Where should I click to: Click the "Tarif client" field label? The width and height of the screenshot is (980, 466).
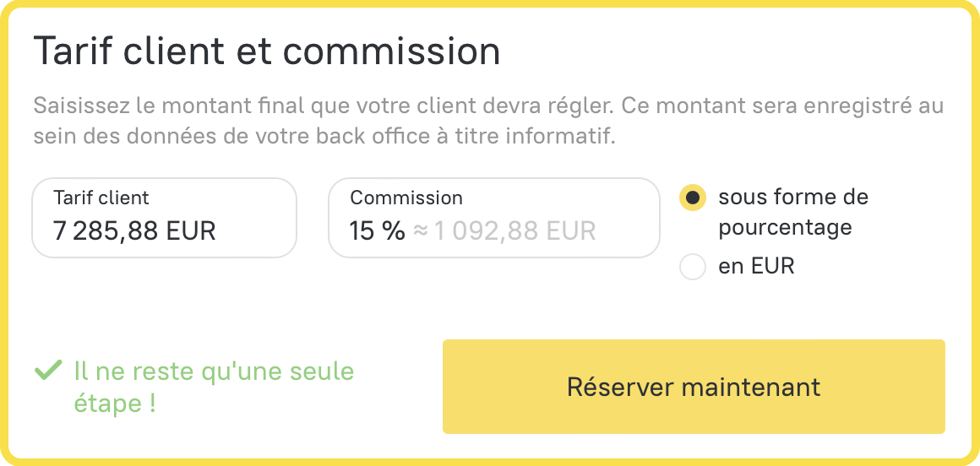click(101, 198)
